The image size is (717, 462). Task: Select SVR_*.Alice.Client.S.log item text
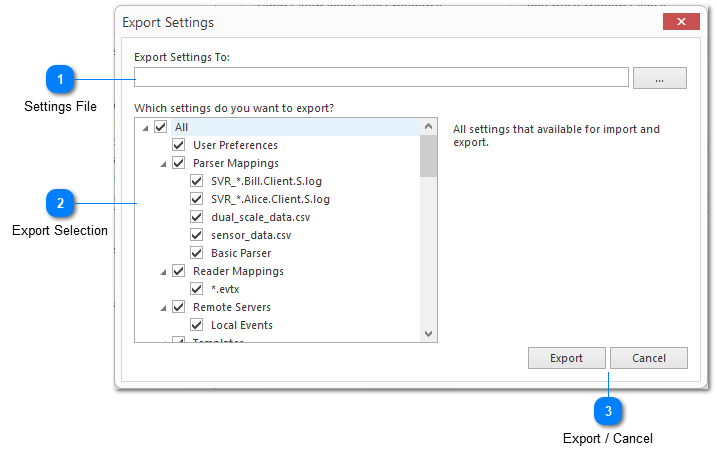point(270,199)
